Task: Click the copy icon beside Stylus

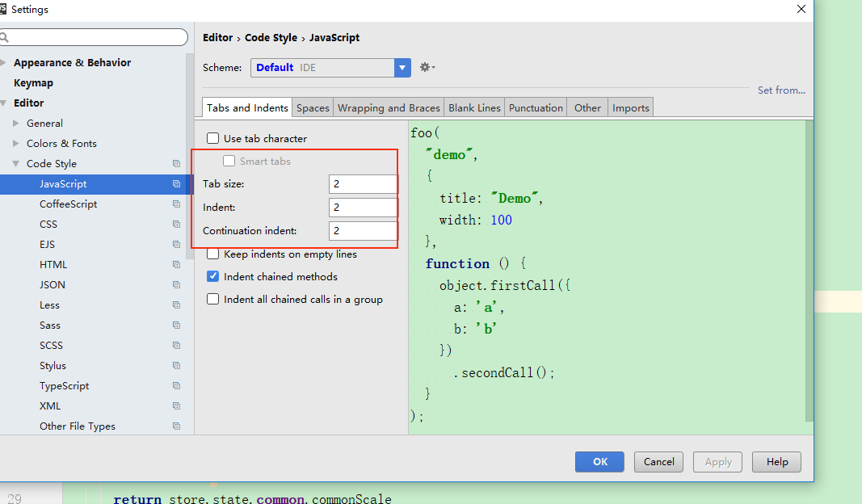Action: [176, 366]
